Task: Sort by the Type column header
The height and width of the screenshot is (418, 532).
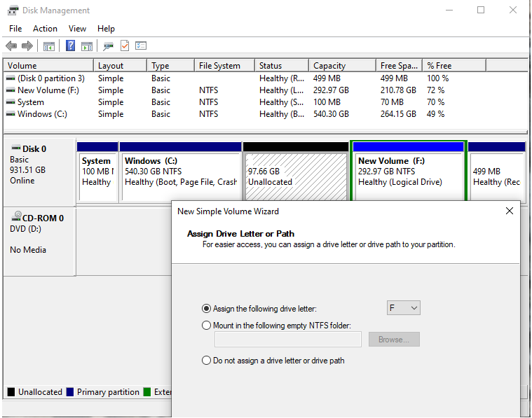Action: [x=170, y=65]
